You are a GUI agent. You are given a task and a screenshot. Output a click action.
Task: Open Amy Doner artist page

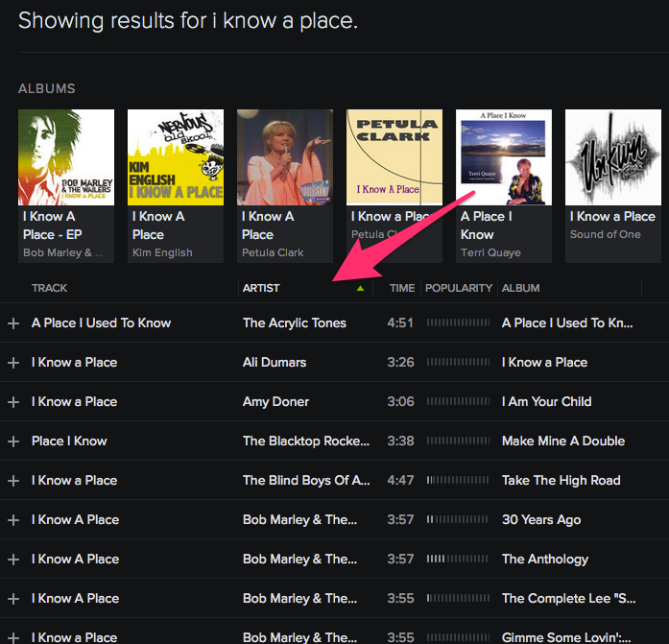275,402
